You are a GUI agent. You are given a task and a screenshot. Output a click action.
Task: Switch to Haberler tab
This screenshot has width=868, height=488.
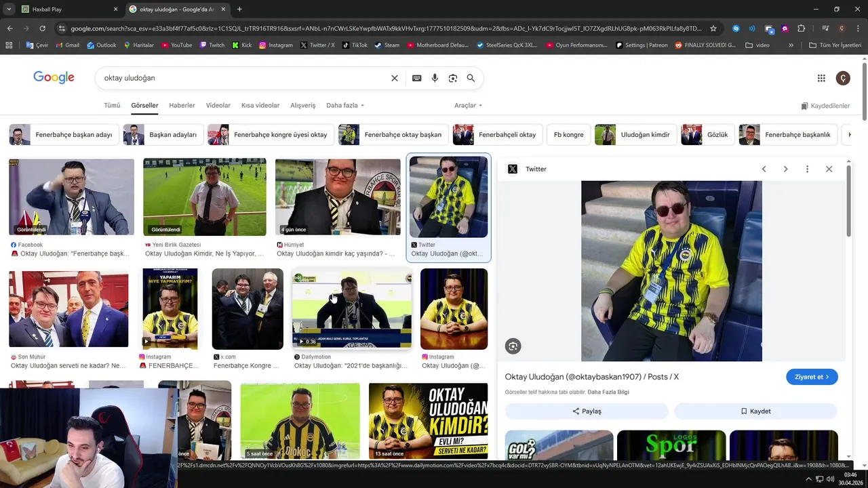[182, 105]
